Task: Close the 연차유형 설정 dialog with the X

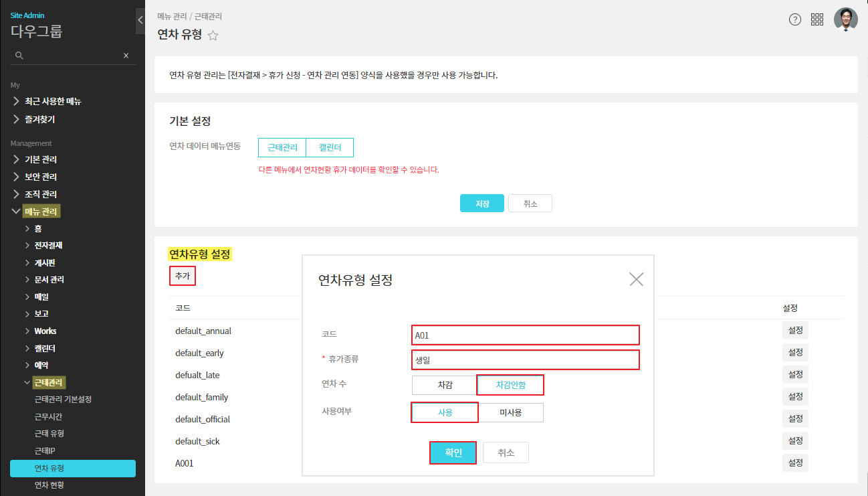Action: [636, 280]
